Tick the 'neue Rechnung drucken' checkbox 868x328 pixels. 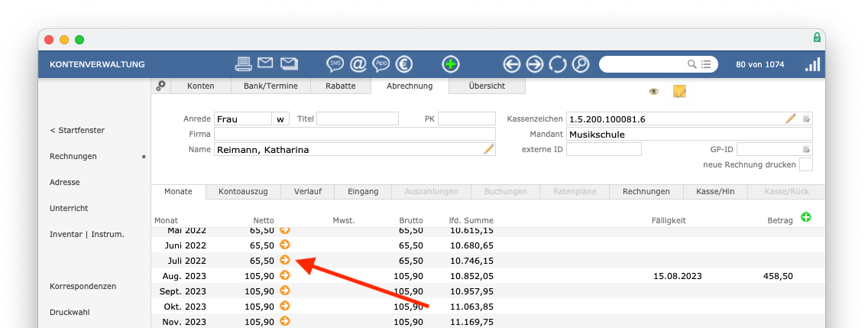tap(806, 164)
